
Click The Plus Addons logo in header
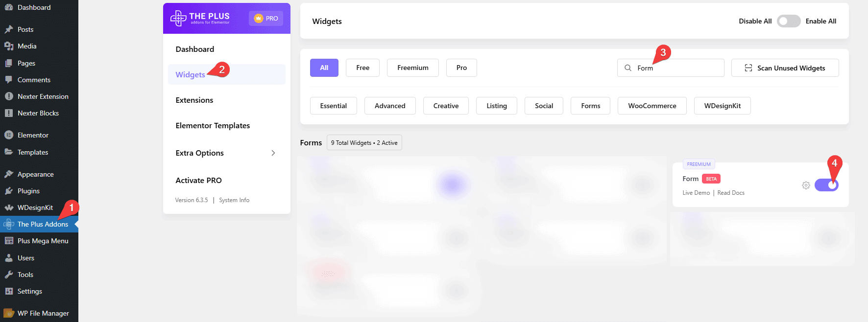click(x=200, y=18)
